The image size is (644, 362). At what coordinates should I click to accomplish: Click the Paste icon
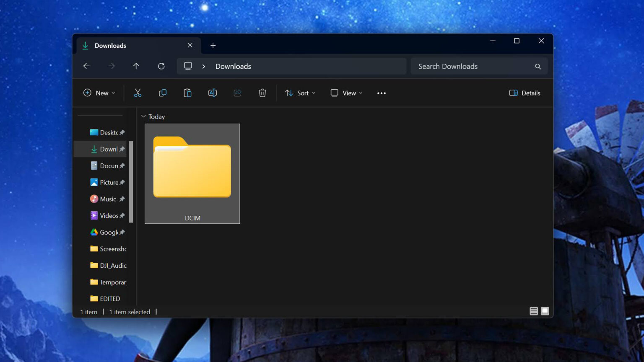[187, 93]
